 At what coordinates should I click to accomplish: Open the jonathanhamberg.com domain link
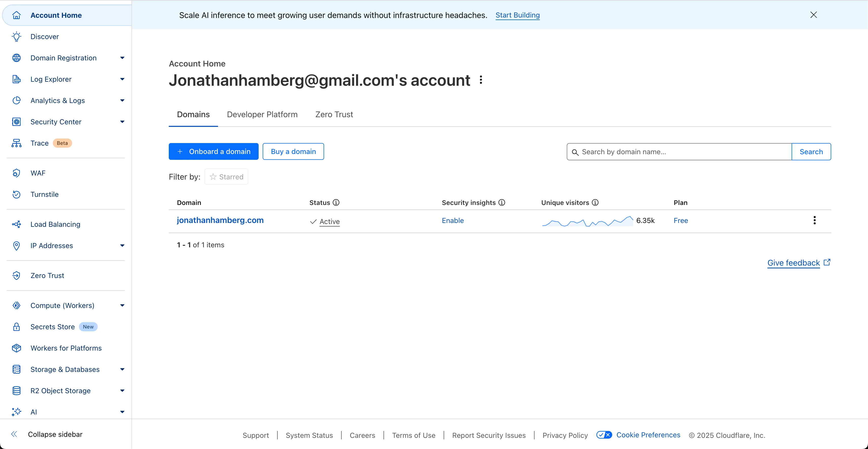[x=220, y=220]
